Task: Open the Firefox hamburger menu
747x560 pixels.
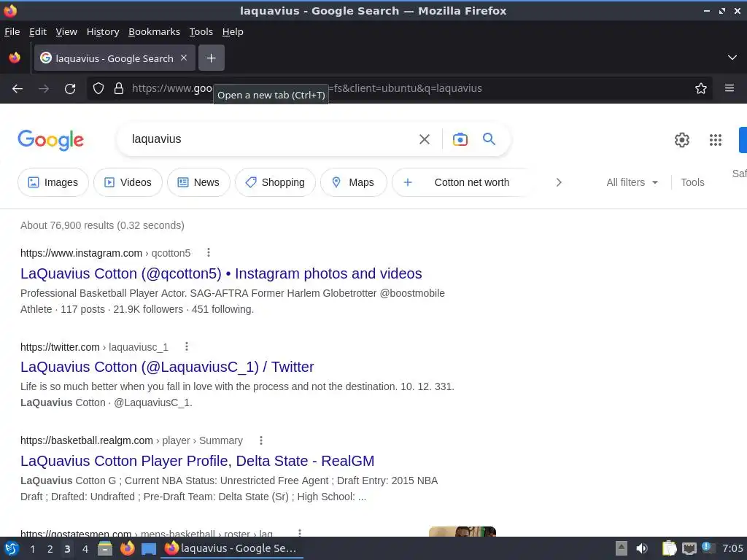Action: coord(729,88)
